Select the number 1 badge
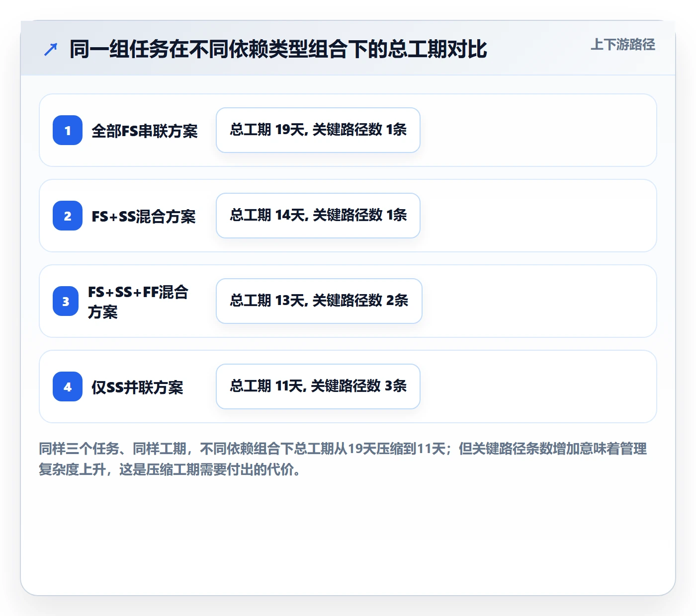The width and height of the screenshot is (696, 616). (68, 130)
